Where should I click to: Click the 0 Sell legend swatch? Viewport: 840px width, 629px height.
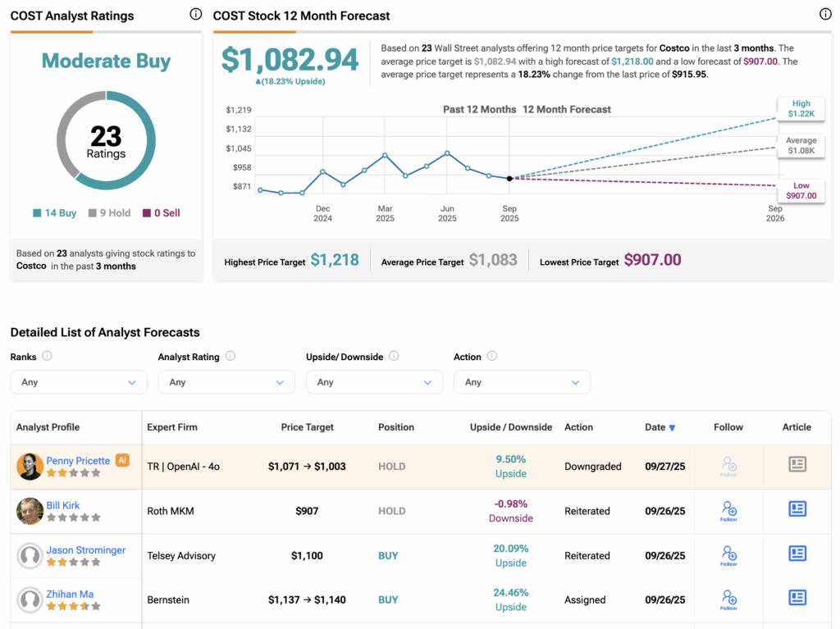[x=147, y=213]
